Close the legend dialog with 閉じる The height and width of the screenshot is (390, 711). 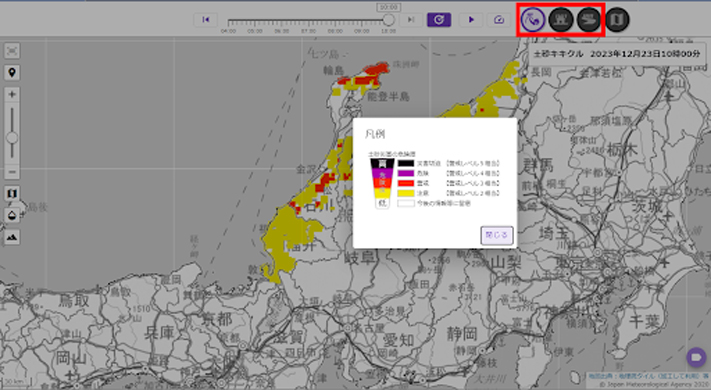point(497,235)
